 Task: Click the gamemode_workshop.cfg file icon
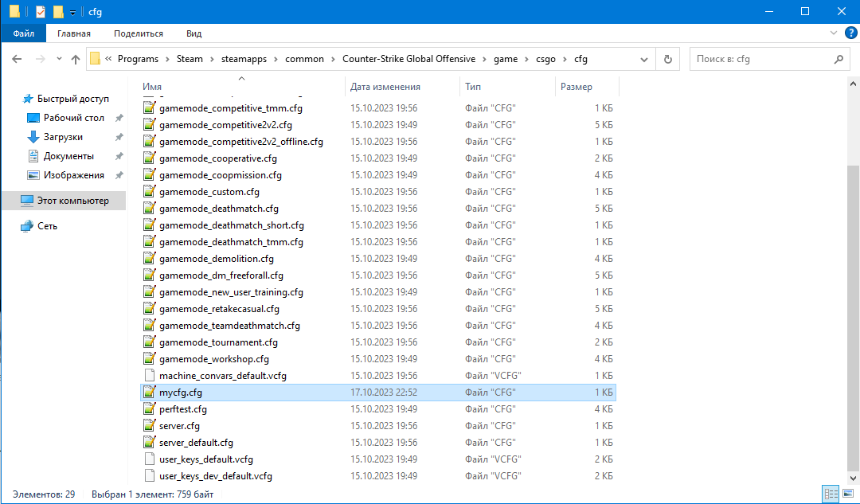tap(149, 358)
